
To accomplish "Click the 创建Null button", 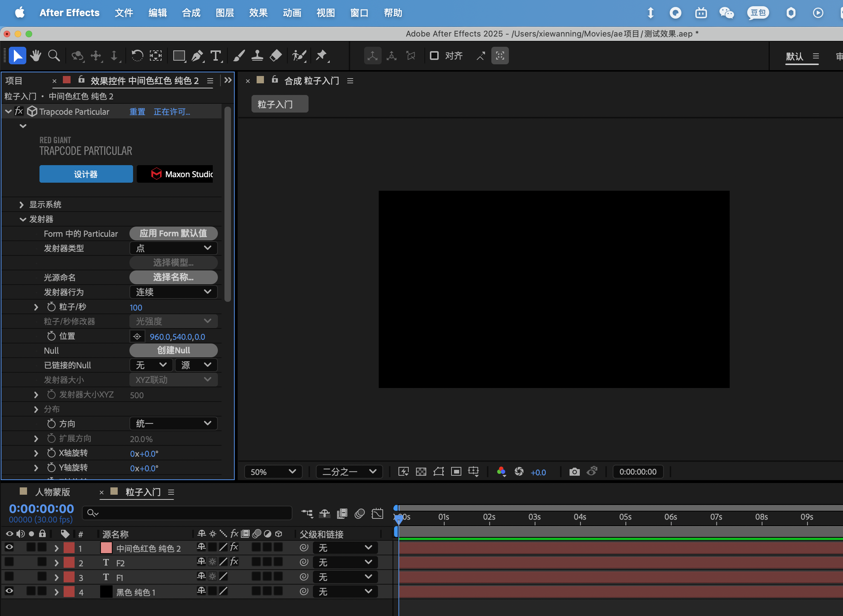I will 173,350.
